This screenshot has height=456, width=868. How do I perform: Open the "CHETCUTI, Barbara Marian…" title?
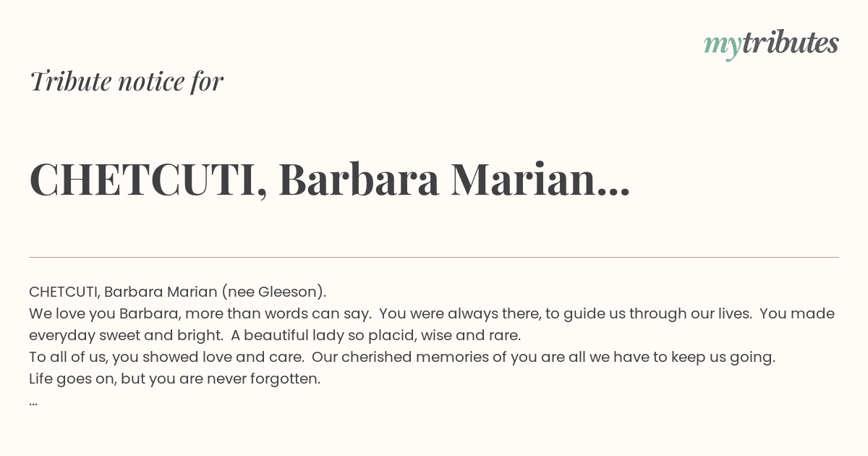[330, 180]
